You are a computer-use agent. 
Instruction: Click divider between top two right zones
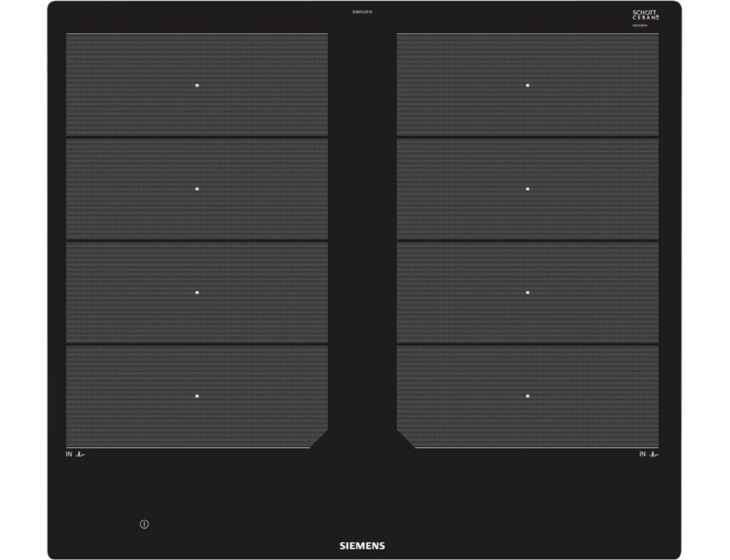[527, 137]
